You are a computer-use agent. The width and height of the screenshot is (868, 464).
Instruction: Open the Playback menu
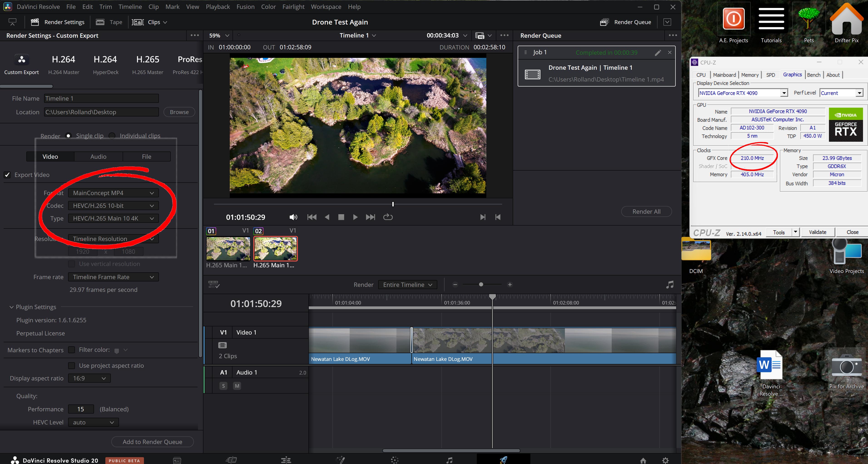[218, 7]
